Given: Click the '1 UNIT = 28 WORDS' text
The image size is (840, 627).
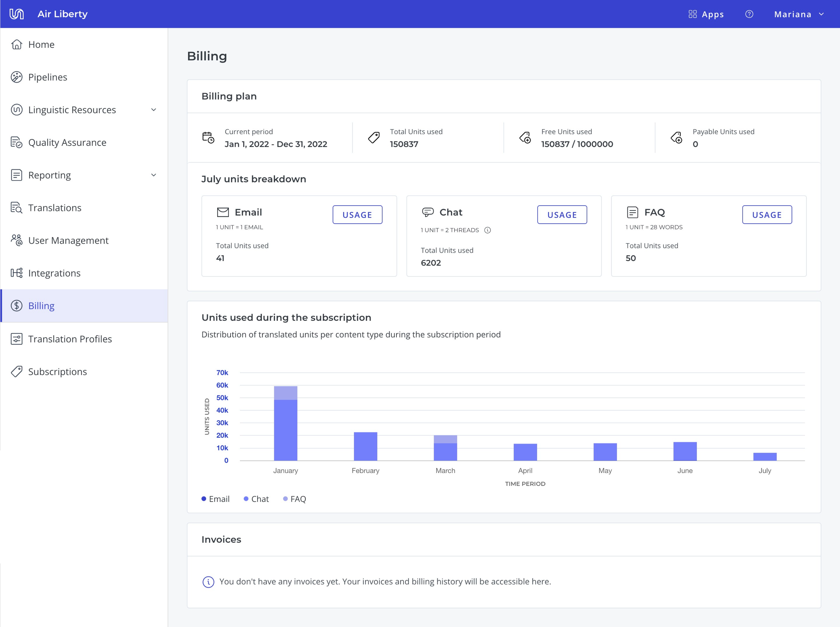Looking at the screenshot, I should 654,227.
